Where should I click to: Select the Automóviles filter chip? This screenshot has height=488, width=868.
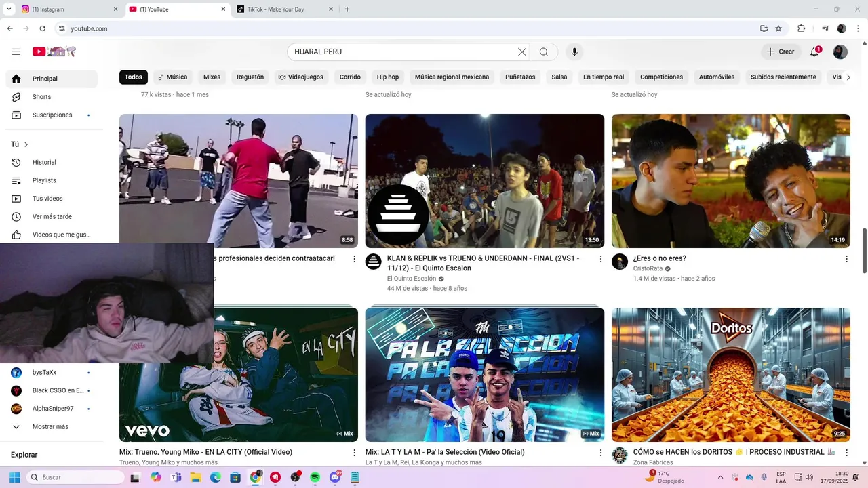[x=717, y=77]
